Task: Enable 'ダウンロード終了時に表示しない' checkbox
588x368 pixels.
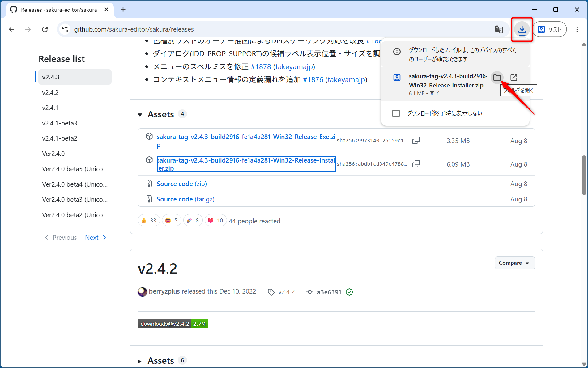Action: tap(396, 113)
